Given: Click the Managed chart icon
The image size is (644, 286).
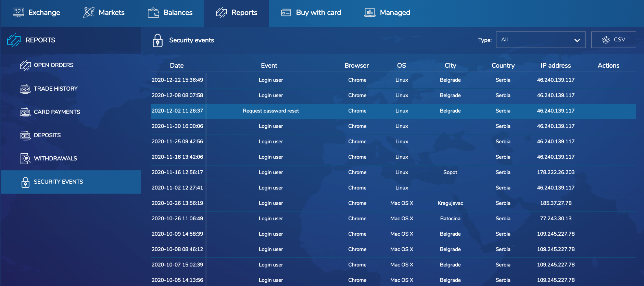Looking at the screenshot, I should [x=370, y=12].
